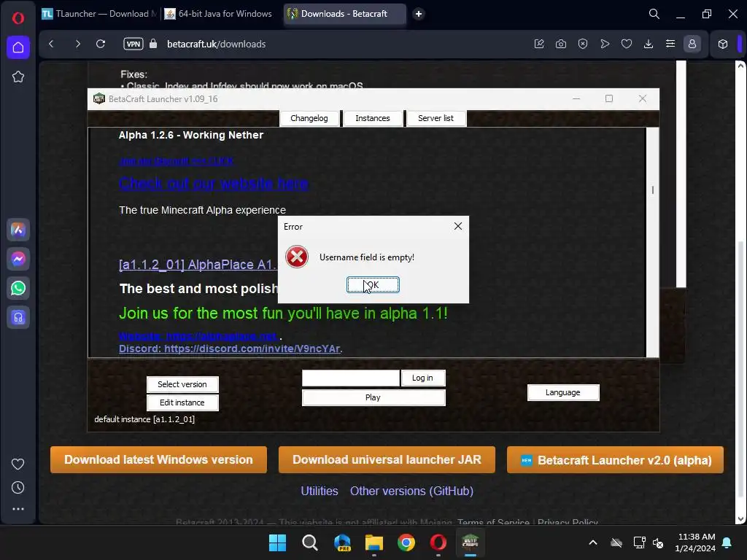This screenshot has width=747, height=560.
Task: Select the Downloads - Betacraft browser tab
Action: [344, 14]
